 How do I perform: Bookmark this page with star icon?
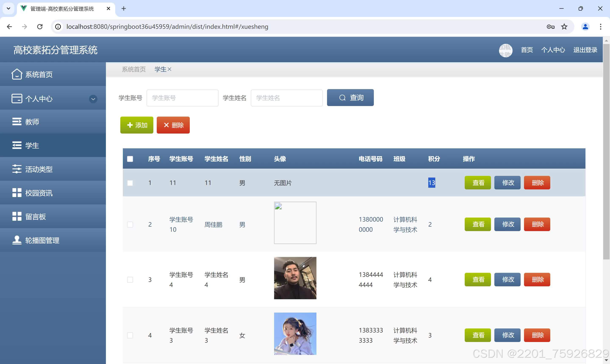pyautogui.click(x=564, y=26)
